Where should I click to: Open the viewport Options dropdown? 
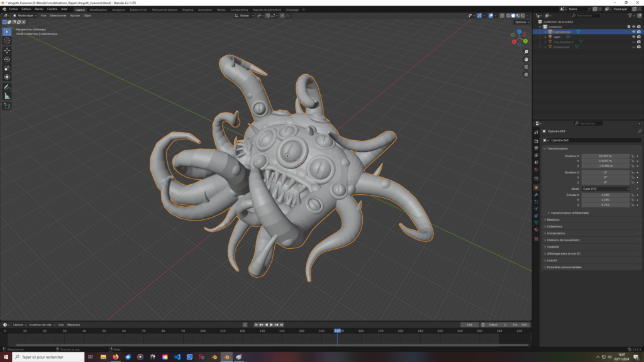tap(521, 22)
